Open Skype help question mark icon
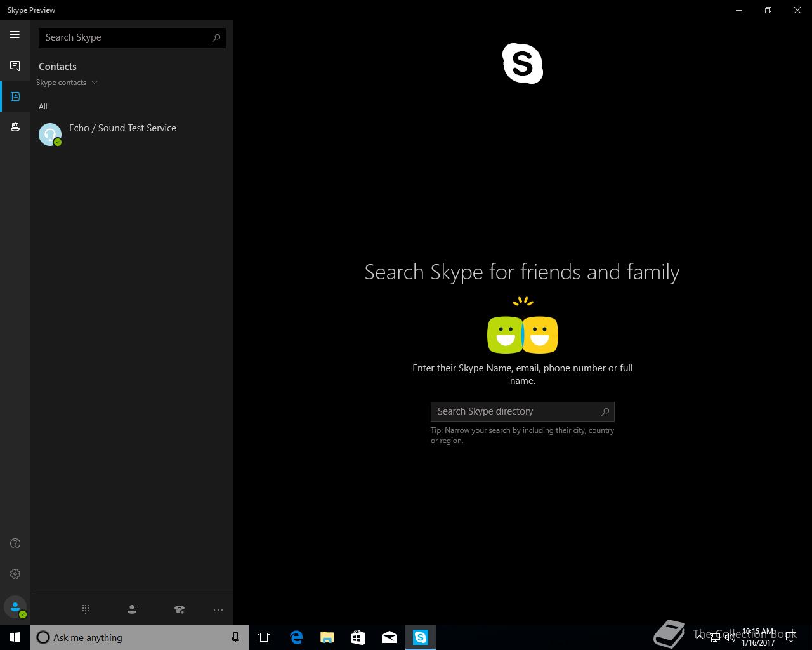 click(x=15, y=543)
